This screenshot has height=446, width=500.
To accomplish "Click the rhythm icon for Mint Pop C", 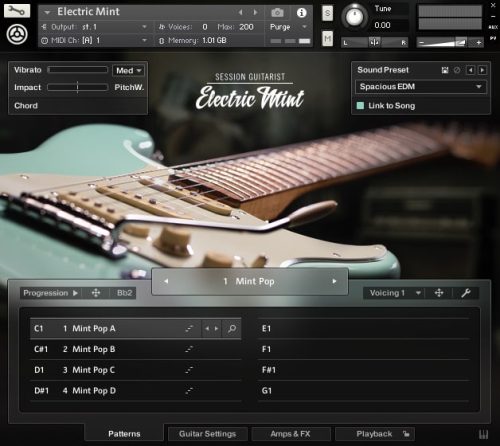I will [x=189, y=370].
